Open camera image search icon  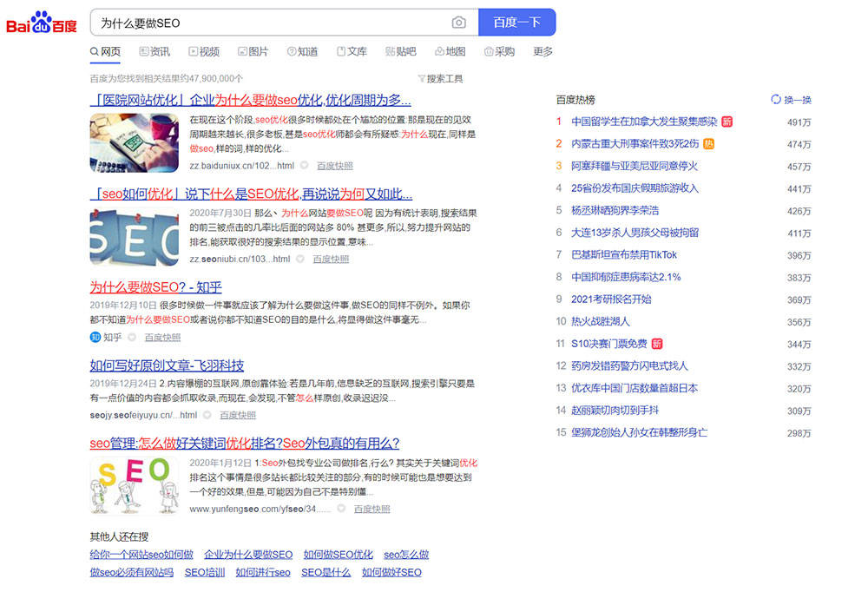(458, 23)
